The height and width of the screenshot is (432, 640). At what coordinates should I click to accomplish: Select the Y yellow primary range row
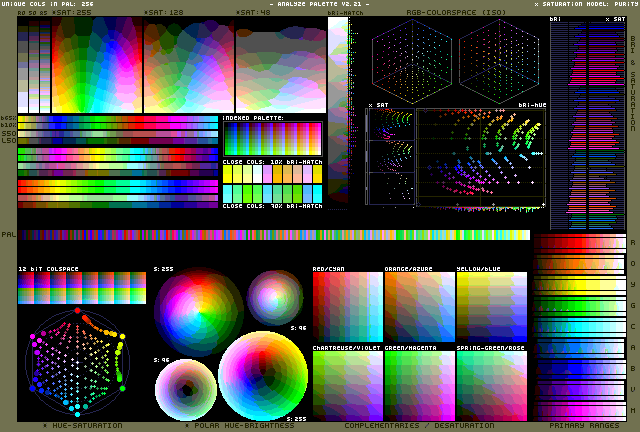(x=580, y=285)
